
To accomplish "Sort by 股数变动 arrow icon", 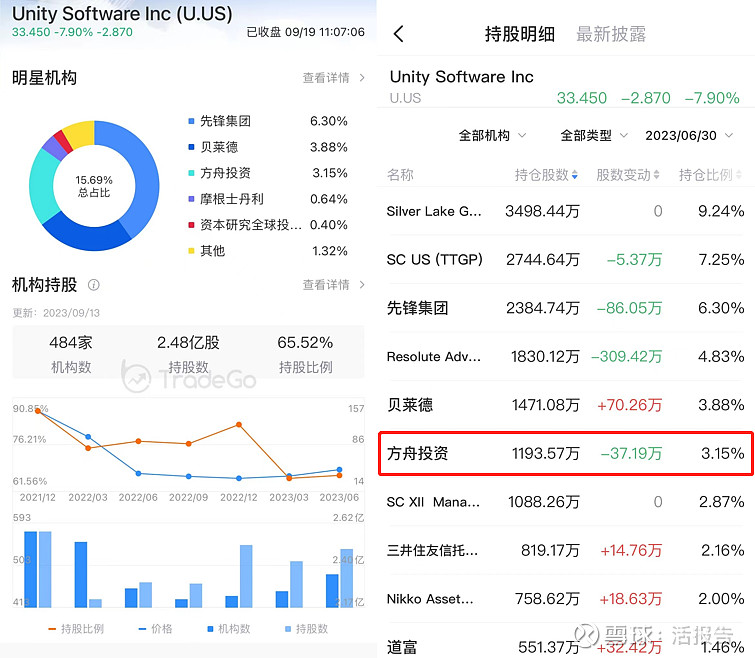I will point(656,175).
